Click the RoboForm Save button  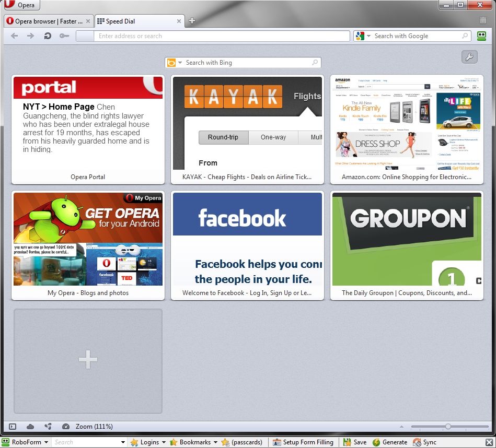[355, 442]
